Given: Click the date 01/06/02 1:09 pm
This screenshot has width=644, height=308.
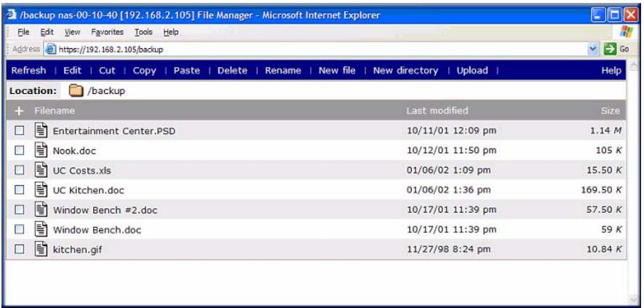Looking at the screenshot, I should (x=448, y=170).
